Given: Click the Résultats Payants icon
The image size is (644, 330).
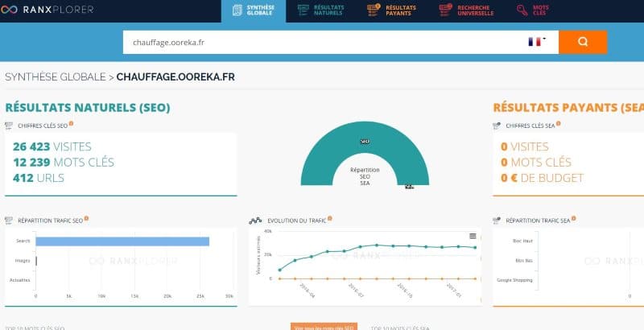Looking at the screenshot, I should (374, 10).
